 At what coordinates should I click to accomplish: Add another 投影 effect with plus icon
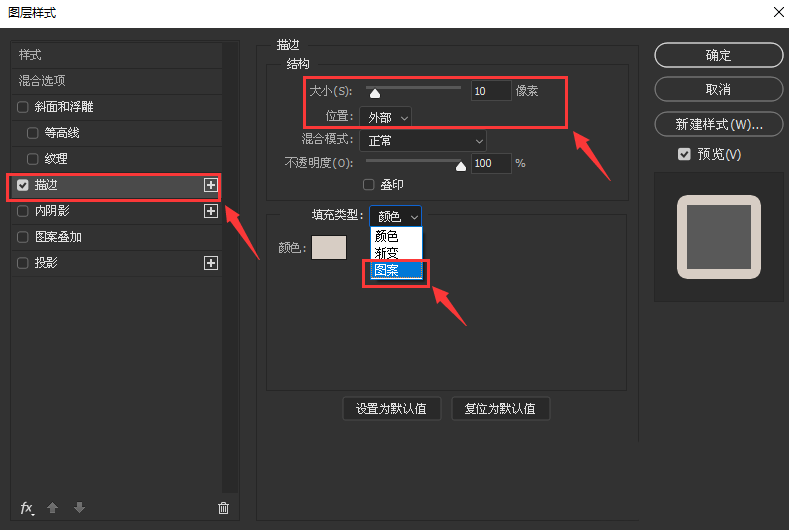click(211, 263)
